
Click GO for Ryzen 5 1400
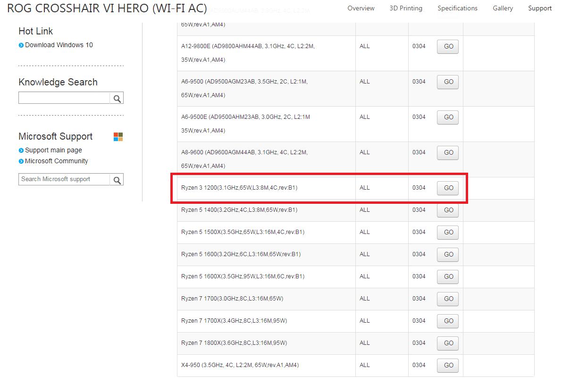448,210
